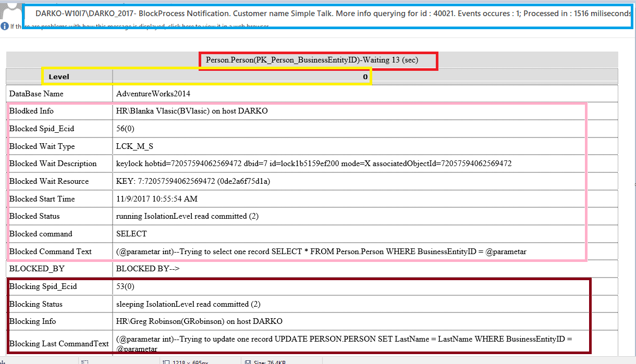Click the file size disk icon
Image resolution: width=636 pixels, height=364 pixels.
coord(246,361)
